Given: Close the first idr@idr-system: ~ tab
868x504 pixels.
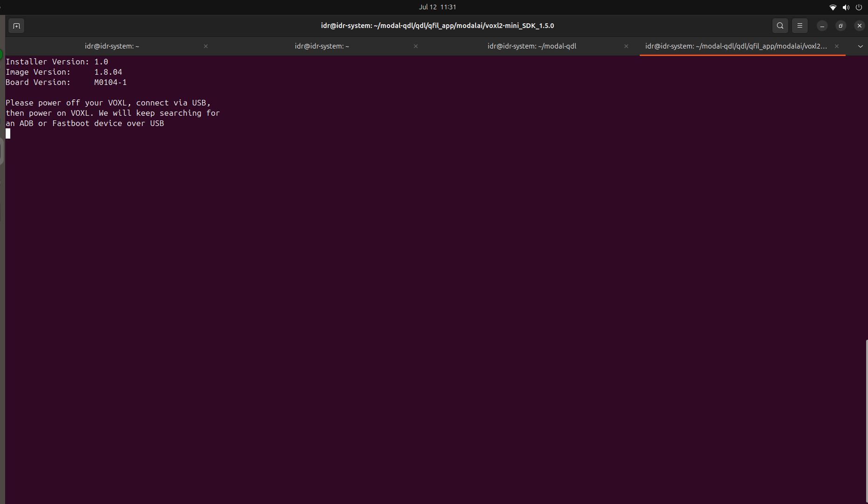Looking at the screenshot, I should pyautogui.click(x=206, y=46).
